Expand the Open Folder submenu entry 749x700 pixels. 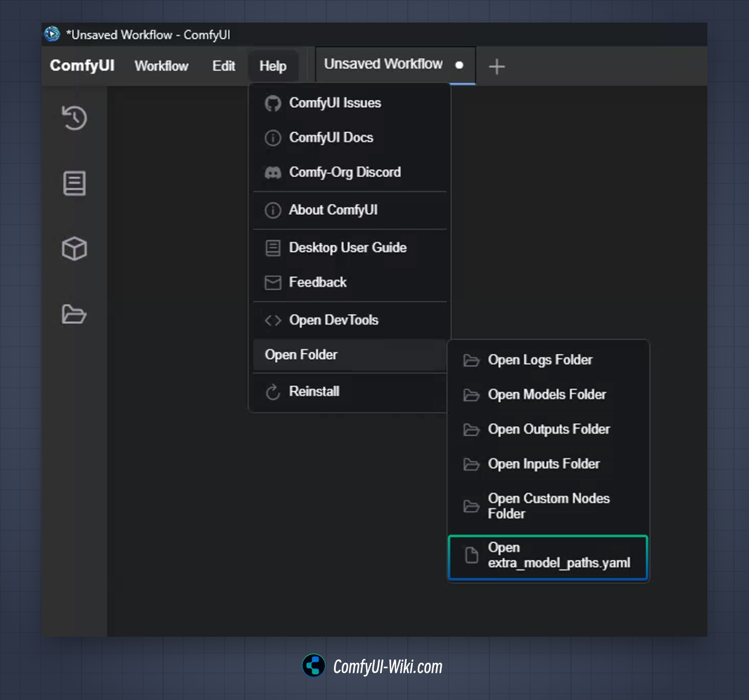tap(350, 355)
